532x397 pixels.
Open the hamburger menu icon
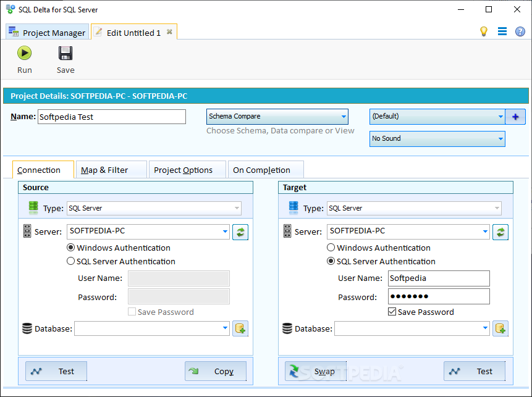click(502, 31)
